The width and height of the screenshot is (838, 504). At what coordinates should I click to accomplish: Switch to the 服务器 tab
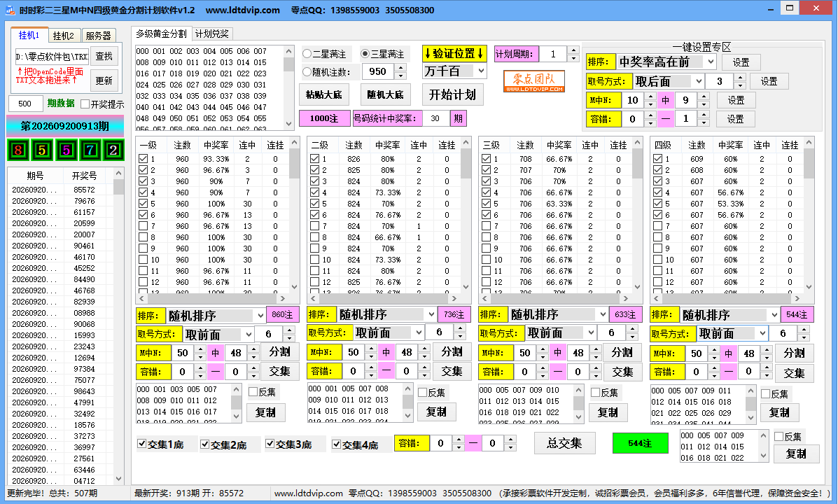point(98,36)
